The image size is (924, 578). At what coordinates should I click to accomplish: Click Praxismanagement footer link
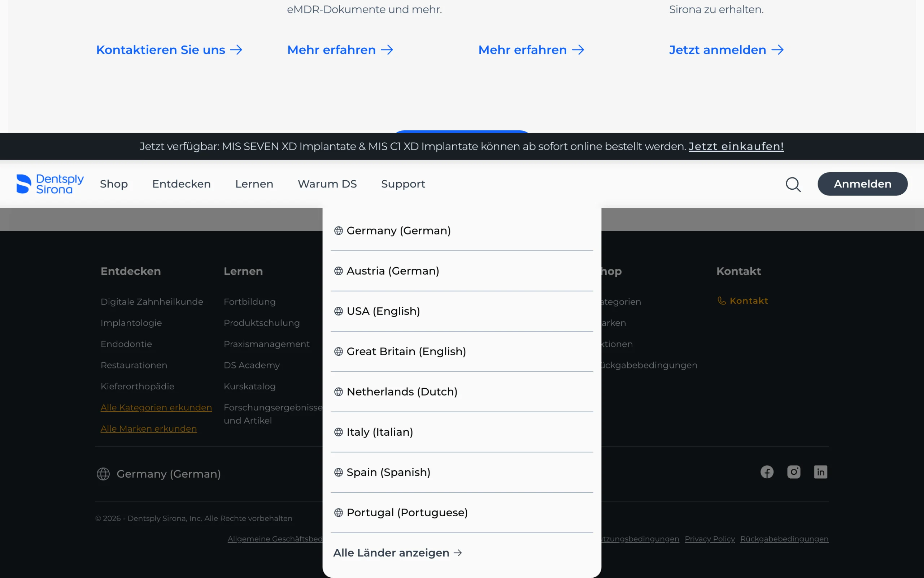[267, 344]
